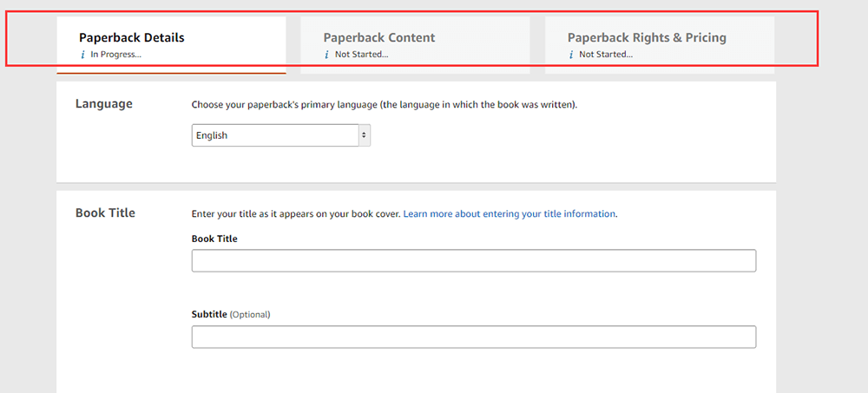Click the bold Book Title field label
This screenshot has height=393, width=868.
(x=214, y=239)
